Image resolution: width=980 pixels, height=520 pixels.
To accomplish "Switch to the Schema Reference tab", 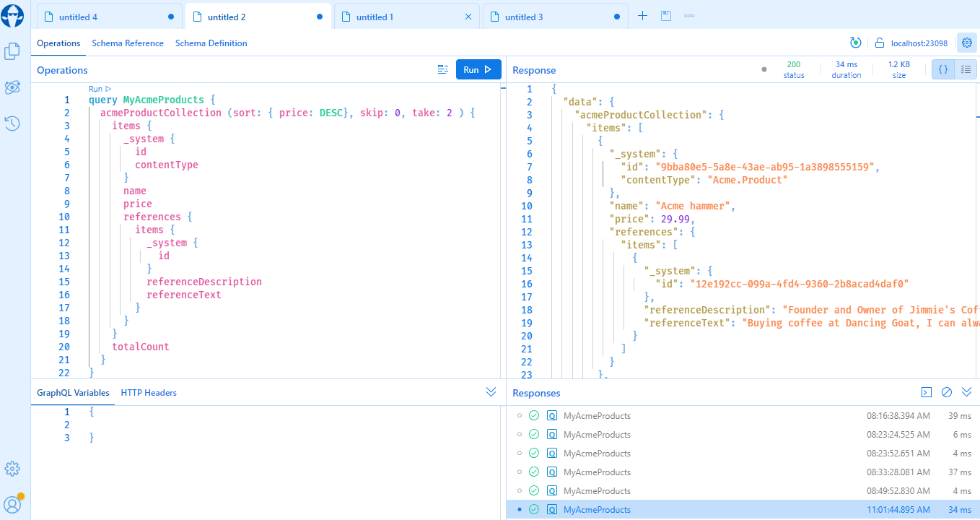I will tap(128, 43).
